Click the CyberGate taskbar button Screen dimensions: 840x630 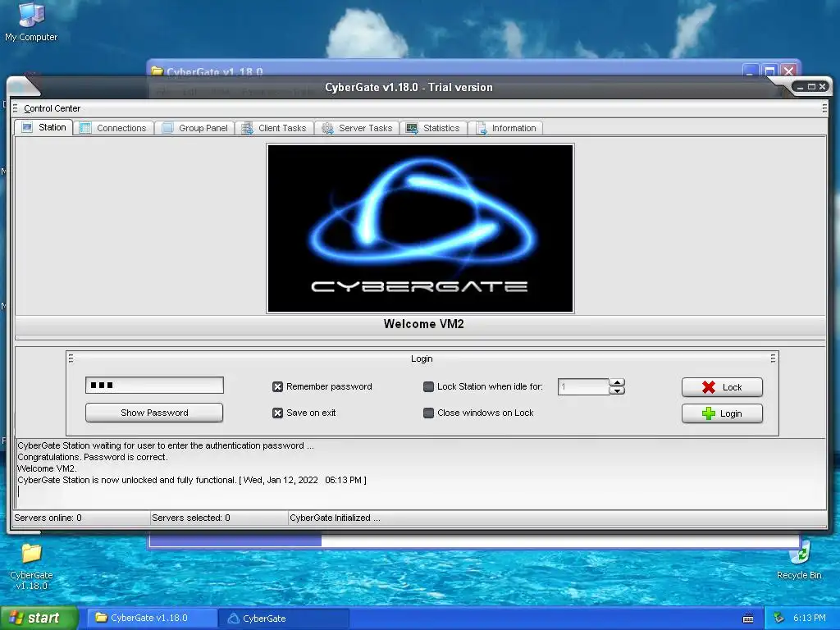tap(284, 619)
